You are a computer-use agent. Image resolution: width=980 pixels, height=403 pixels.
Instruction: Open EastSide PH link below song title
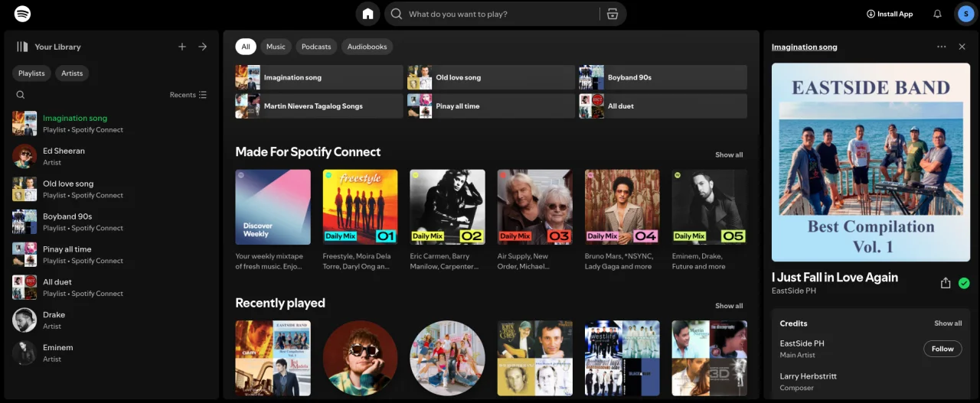(793, 291)
